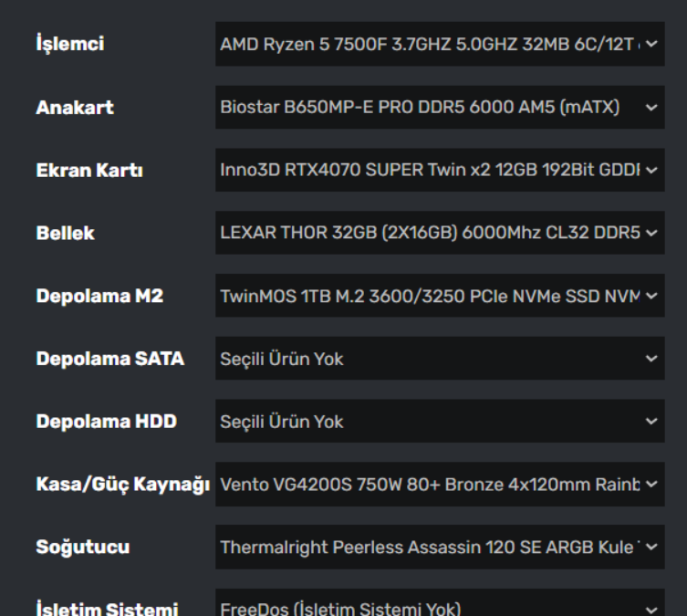Screen dimensions: 687x616
Task: Open the Bellek memory selection box
Action: 429,233
